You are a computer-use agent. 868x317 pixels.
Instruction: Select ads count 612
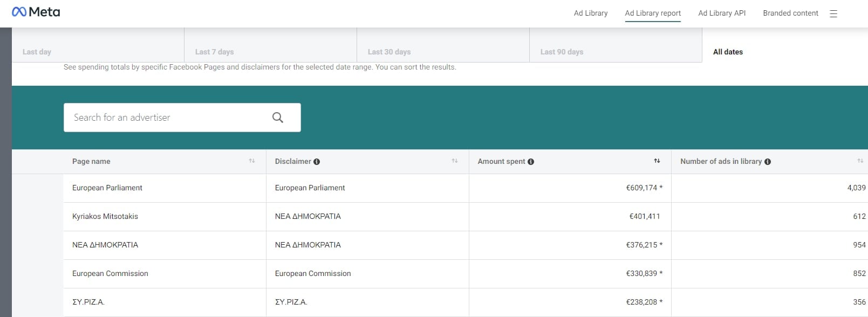pyautogui.click(x=859, y=216)
